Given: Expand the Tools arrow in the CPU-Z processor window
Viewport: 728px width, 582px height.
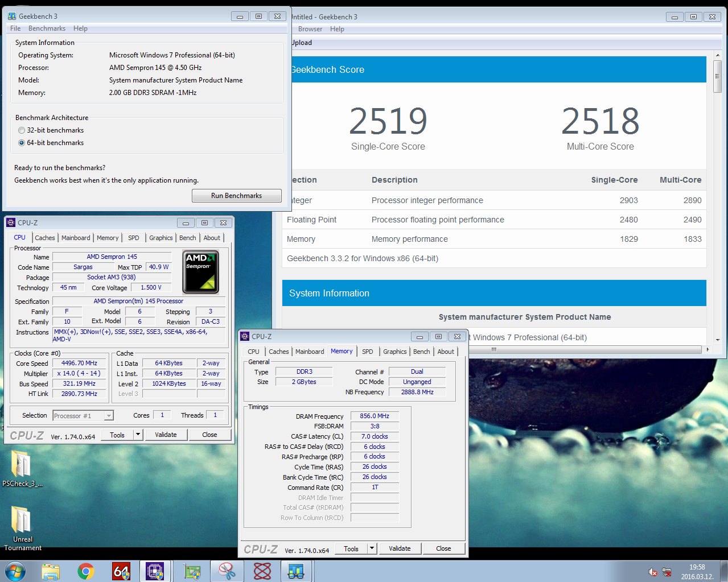Looking at the screenshot, I should click(x=137, y=435).
